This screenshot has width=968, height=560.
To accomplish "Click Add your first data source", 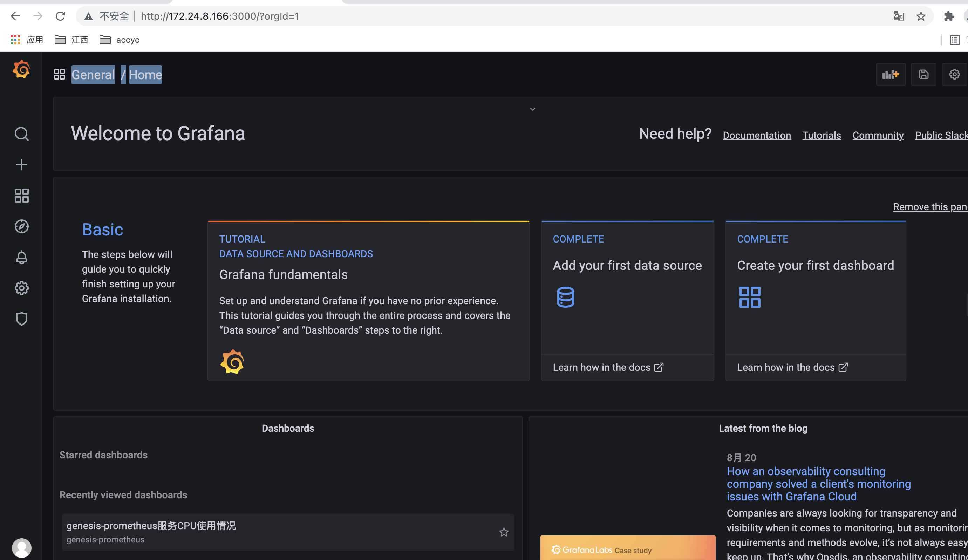I will (x=627, y=265).
